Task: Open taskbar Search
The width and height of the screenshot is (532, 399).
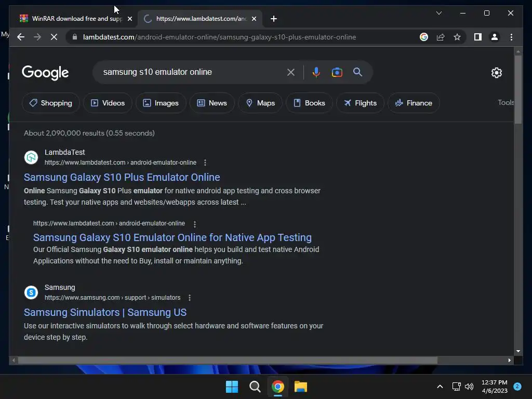Action: pos(255,387)
